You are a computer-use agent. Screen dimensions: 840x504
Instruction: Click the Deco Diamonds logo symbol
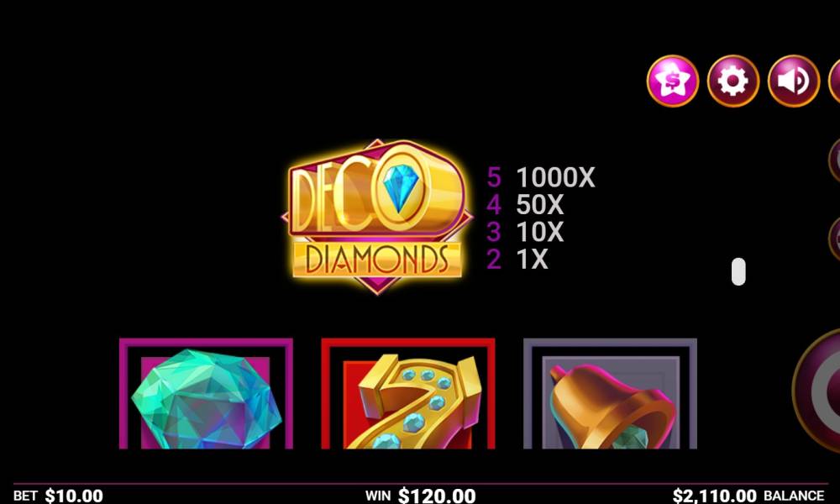[x=377, y=217]
